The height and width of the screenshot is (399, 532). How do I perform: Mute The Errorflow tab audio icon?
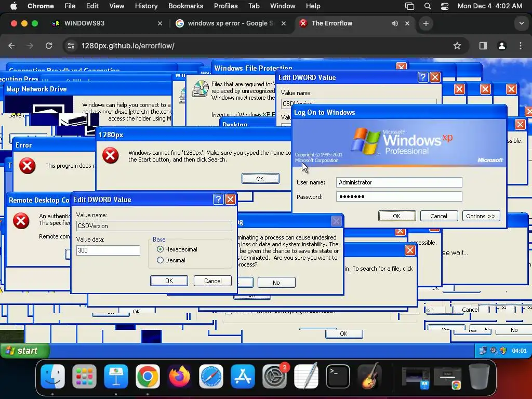(395, 23)
